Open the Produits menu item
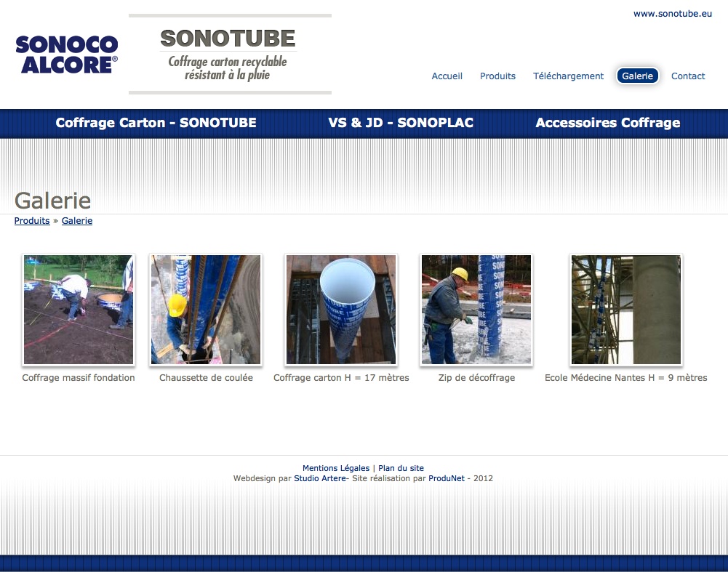Screen dimensions: 728x572 pyautogui.click(x=497, y=76)
